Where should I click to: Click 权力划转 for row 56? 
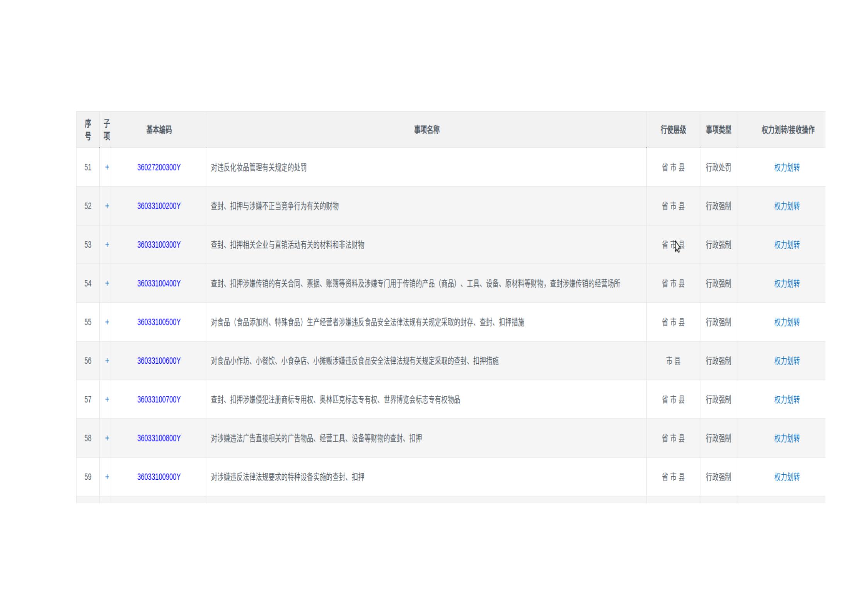[786, 361]
